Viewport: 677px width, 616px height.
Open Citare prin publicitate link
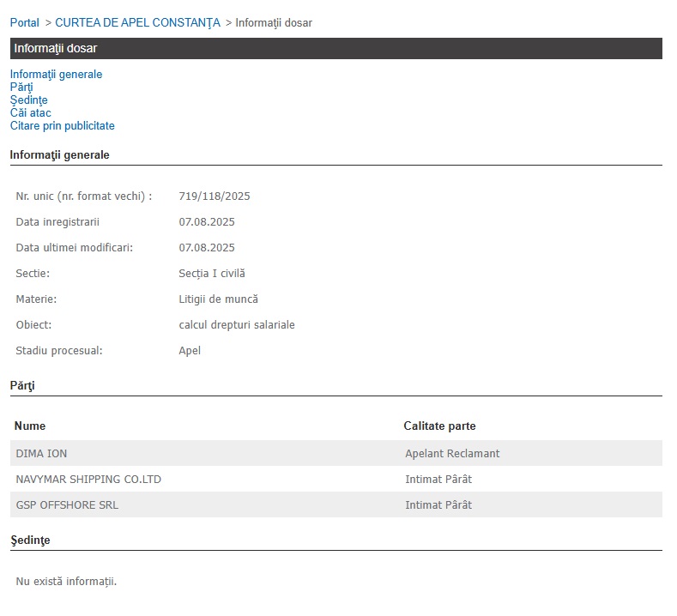(63, 125)
